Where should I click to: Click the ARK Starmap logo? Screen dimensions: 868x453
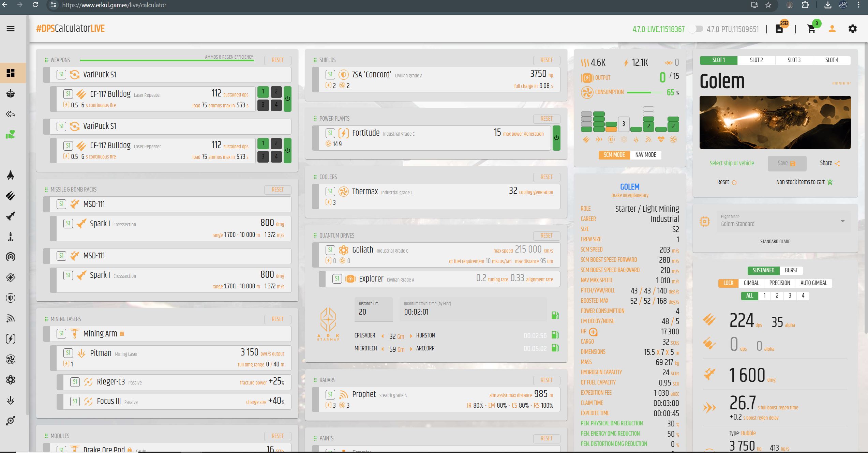click(x=328, y=324)
